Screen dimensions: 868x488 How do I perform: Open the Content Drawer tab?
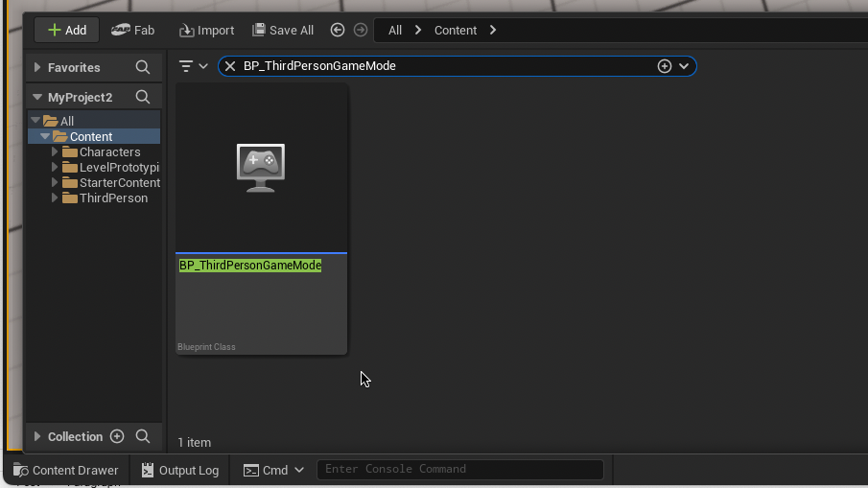(x=66, y=470)
